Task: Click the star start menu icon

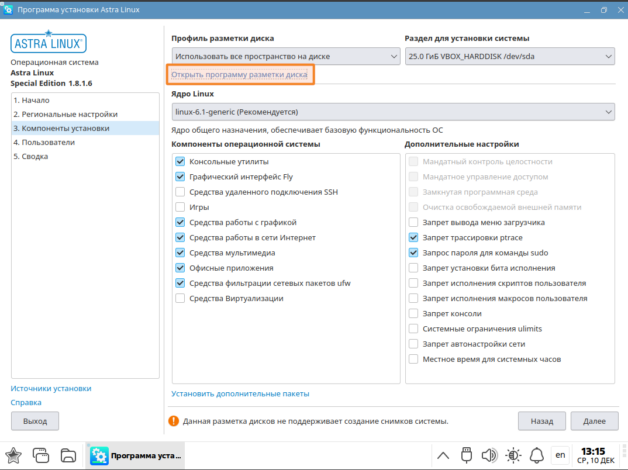Action: click(13, 455)
